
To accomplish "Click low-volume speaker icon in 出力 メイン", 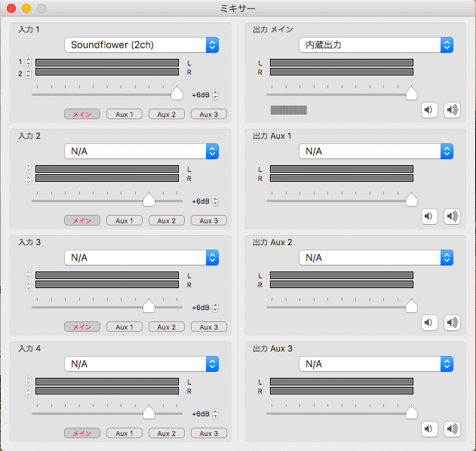I will tap(429, 110).
